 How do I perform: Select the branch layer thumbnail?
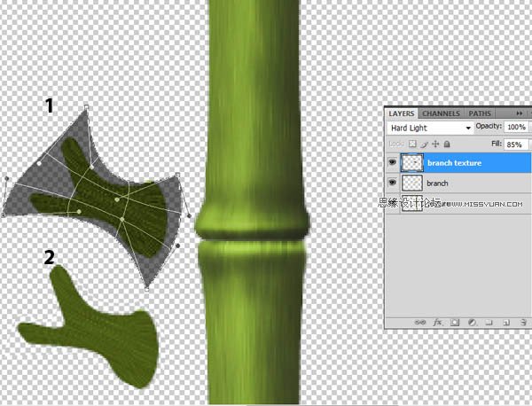[412, 183]
